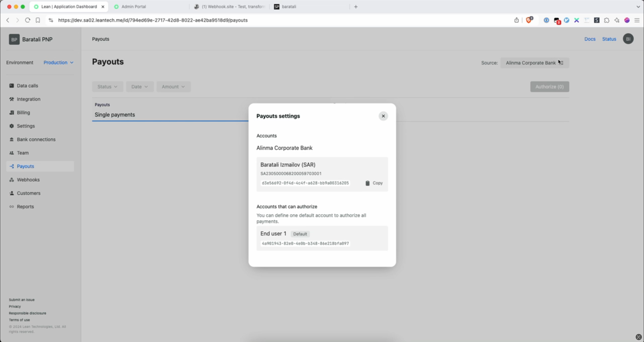
Task: Expand the Production environment dropdown
Action: tap(58, 63)
